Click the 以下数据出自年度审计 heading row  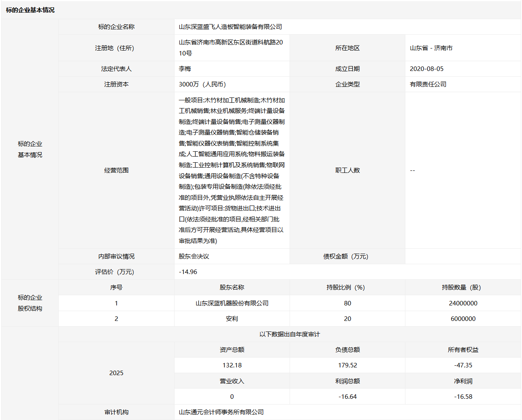tap(290, 334)
